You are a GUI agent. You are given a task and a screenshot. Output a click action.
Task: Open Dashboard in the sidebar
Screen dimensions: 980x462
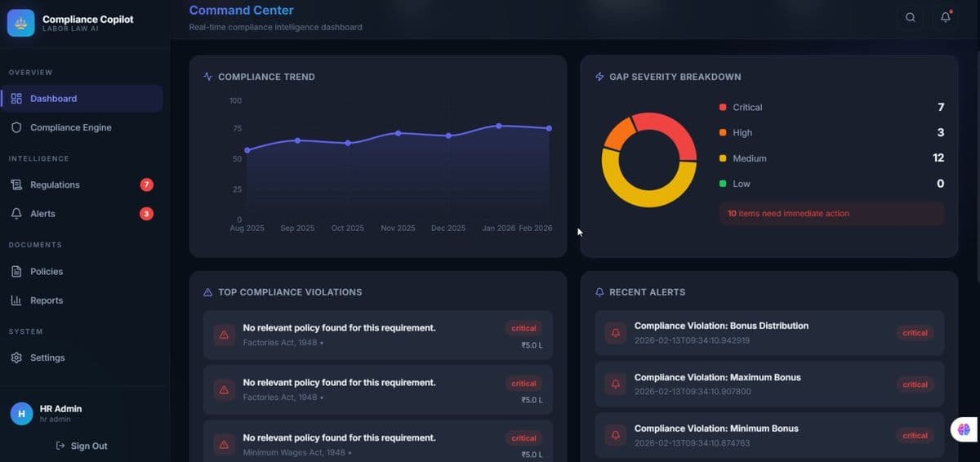(x=54, y=99)
